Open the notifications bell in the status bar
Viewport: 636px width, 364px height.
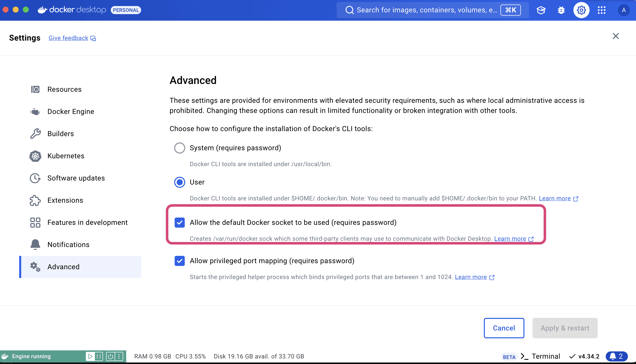click(617, 356)
